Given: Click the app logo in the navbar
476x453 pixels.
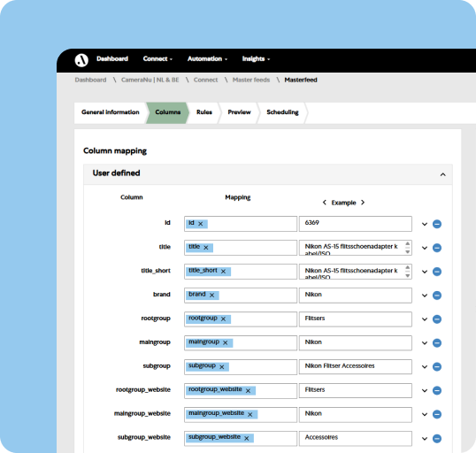Looking at the screenshot, I should tap(81, 60).
